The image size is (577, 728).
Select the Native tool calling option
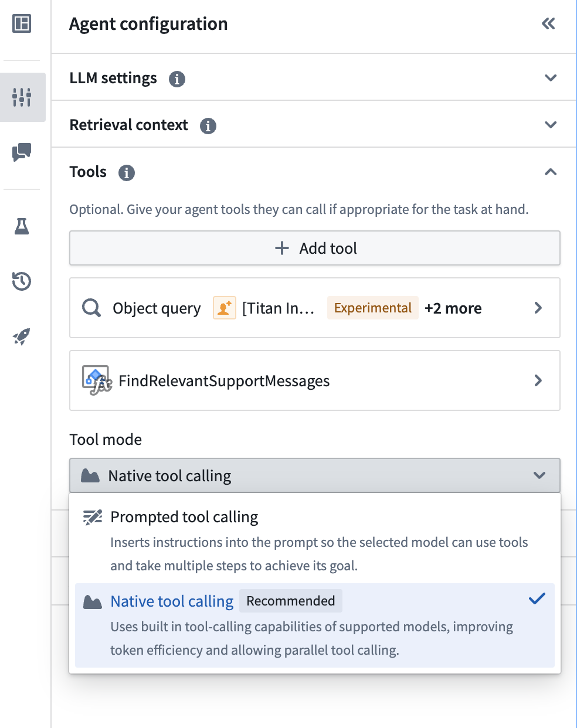[172, 601]
